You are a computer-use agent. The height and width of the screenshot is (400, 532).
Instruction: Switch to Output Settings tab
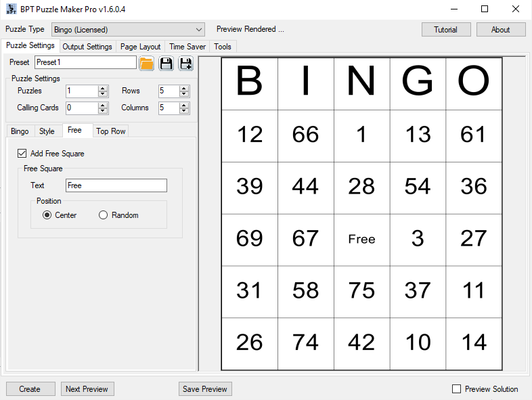[87, 47]
